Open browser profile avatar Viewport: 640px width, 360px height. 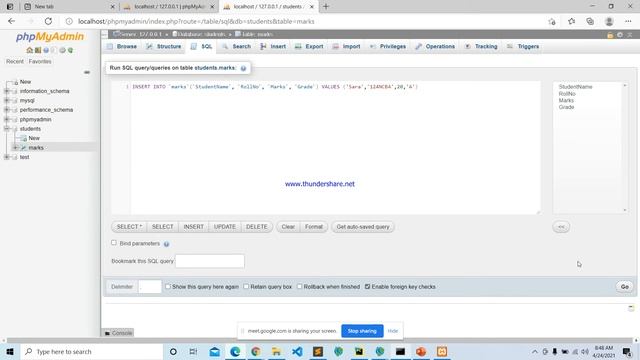pos(609,21)
